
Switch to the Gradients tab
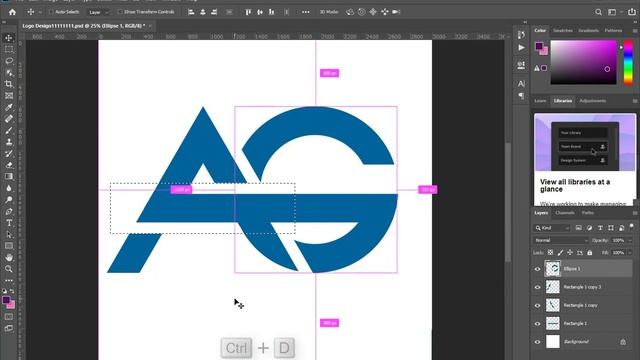click(x=589, y=31)
